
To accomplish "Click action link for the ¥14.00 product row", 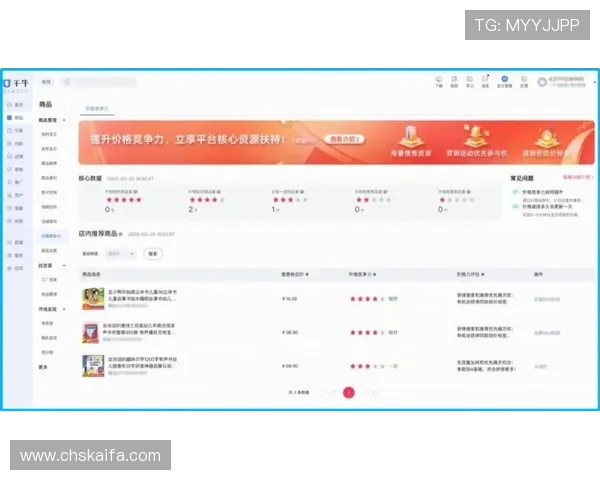I will click(x=547, y=299).
